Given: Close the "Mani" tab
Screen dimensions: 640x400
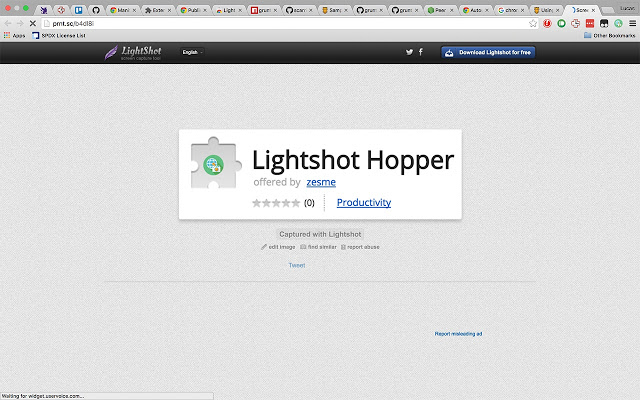Looking at the screenshot, I should tap(134, 10).
